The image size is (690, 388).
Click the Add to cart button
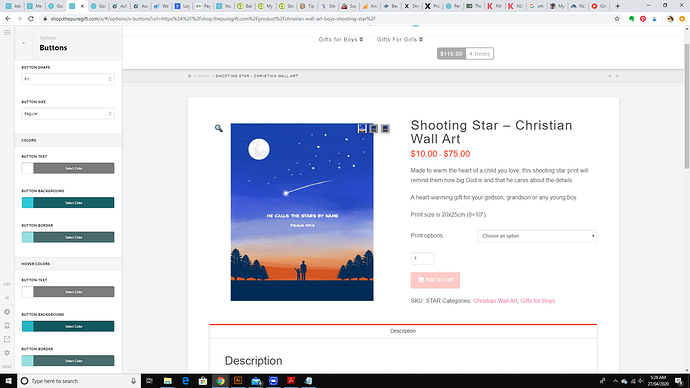point(435,280)
